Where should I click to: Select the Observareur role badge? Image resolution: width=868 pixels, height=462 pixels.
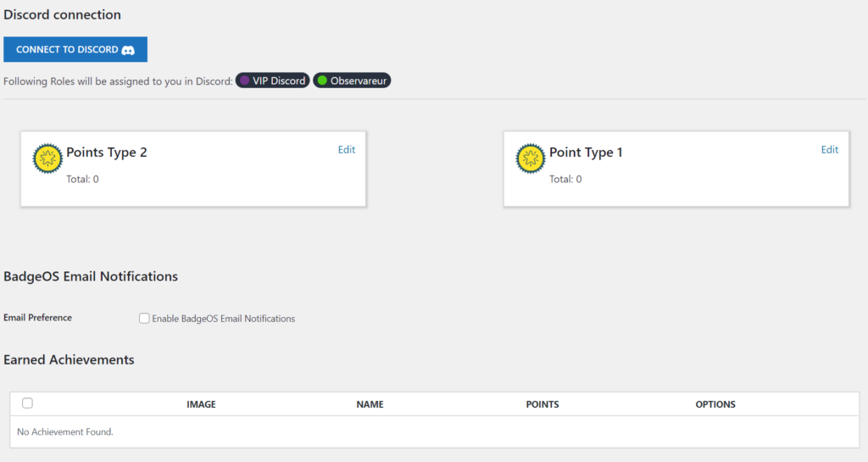(x=352, y=81)
